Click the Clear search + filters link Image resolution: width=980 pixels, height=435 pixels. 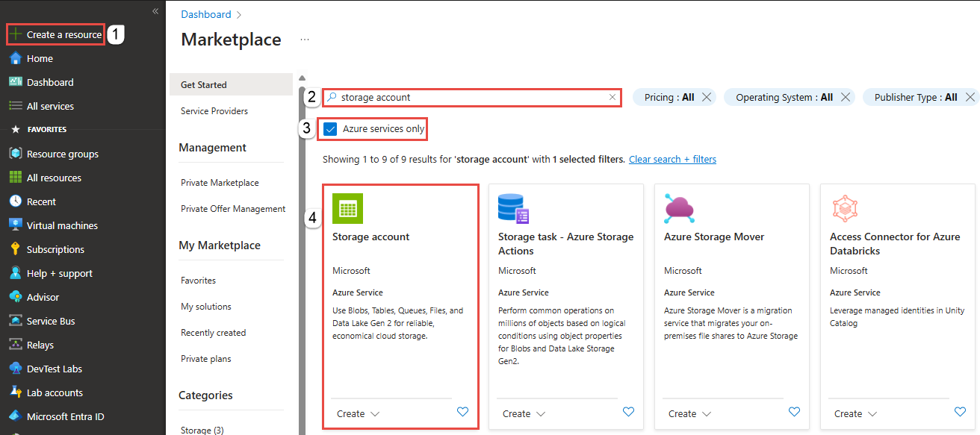tap(672, 159)
